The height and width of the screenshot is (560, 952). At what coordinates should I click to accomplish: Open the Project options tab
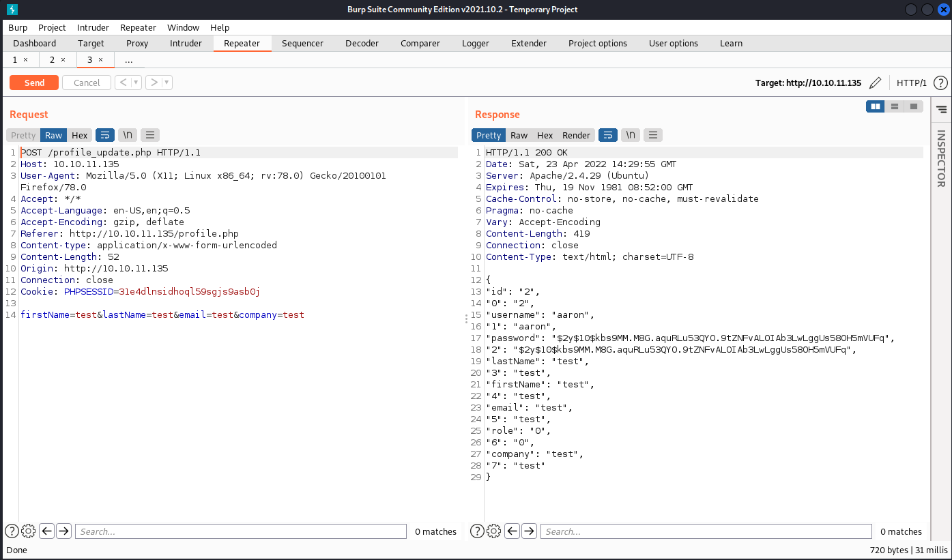(x=598, y=43)
